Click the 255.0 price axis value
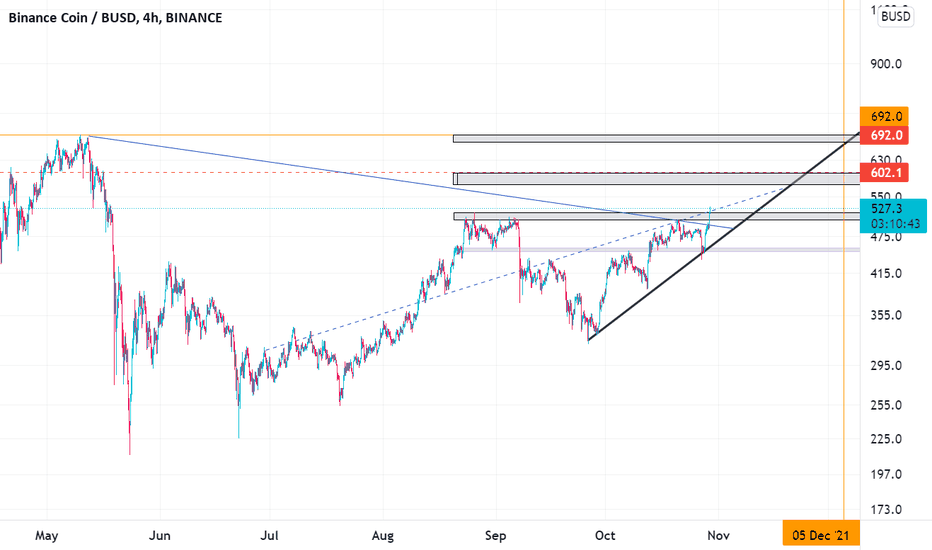 pos(886,405)
